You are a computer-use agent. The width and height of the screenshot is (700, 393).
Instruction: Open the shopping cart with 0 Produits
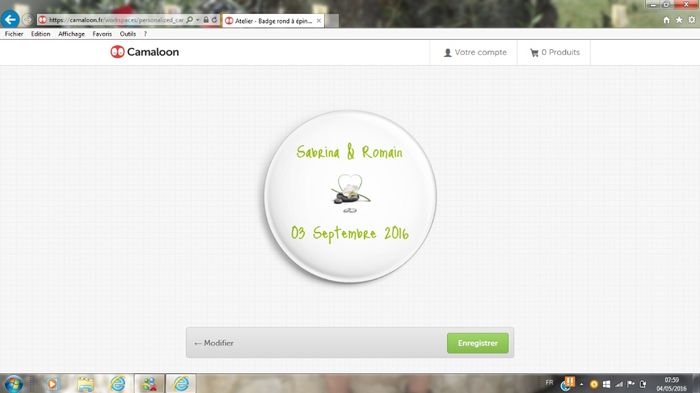tap(554, 52)
